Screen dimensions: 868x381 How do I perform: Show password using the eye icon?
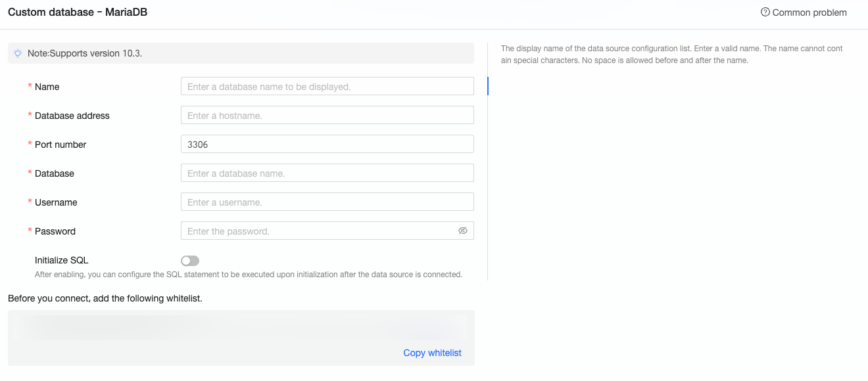click(463, 231)
